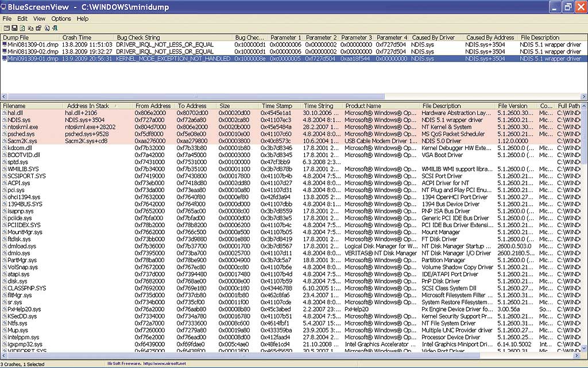The image size is (588, 368).
Task: Click the file icon beside igxpmp32.sys
Action: pos(5,344)
